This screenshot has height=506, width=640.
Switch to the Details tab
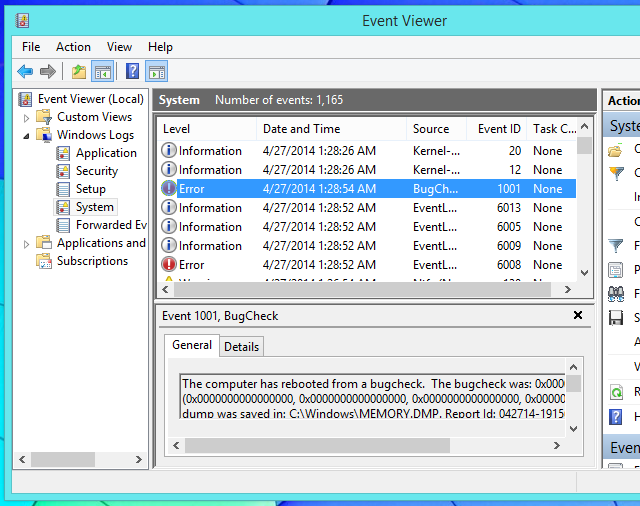[x=242, y=347]
